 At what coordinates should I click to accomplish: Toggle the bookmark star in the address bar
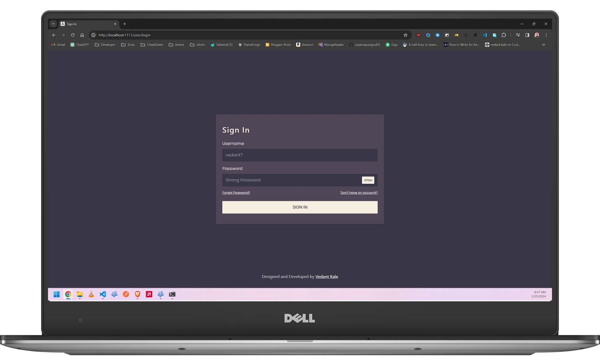click(405, 35)
